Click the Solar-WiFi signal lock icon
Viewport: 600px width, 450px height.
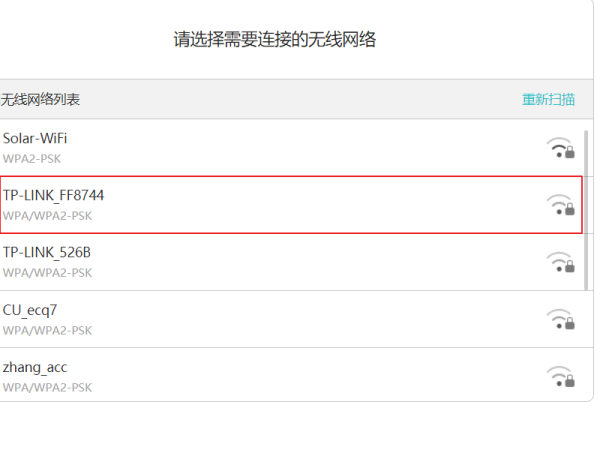(x=560, y=148)
